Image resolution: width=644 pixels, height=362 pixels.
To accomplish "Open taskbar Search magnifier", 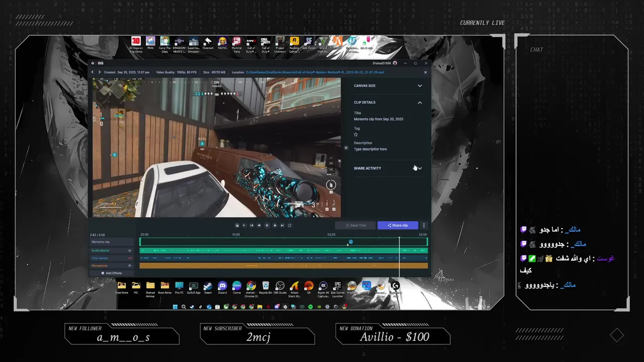I will pos(184,307).
